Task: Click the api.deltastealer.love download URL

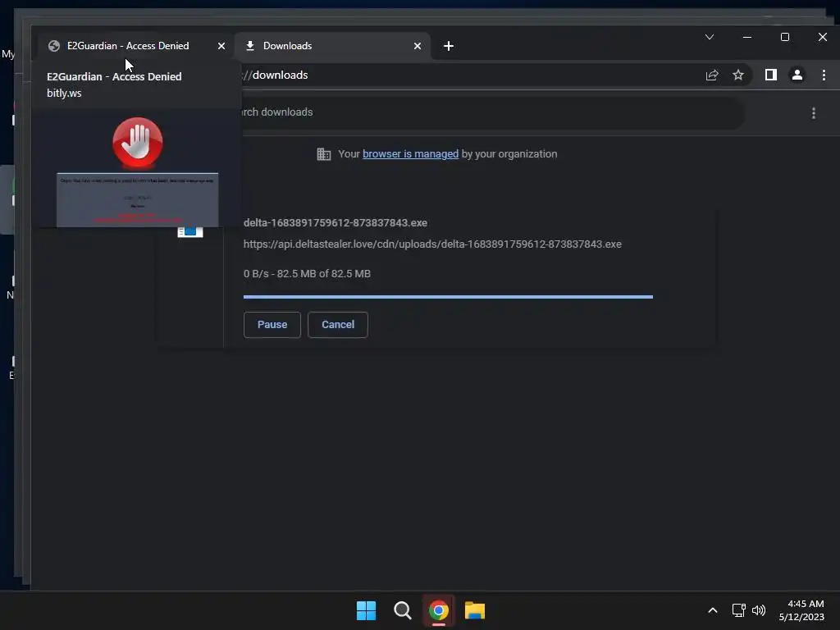Action: [x=432, y=244]
